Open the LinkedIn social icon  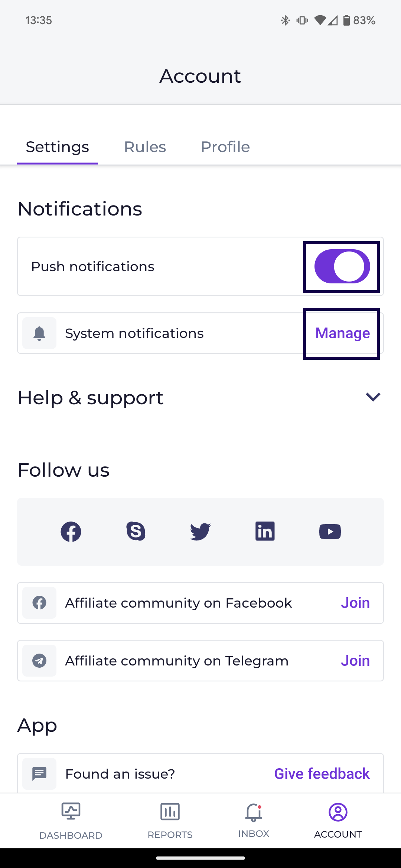pyautogui.click(x=265, y=531)
